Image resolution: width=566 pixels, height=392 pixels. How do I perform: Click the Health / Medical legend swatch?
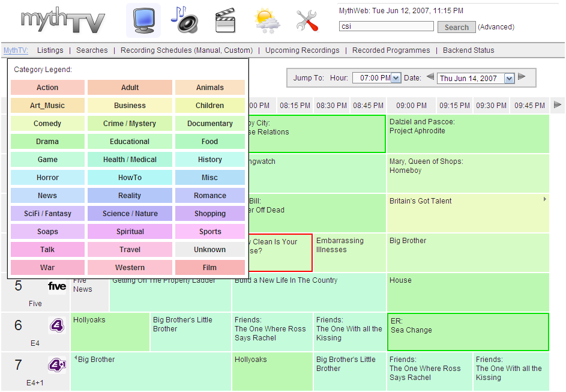130,160
